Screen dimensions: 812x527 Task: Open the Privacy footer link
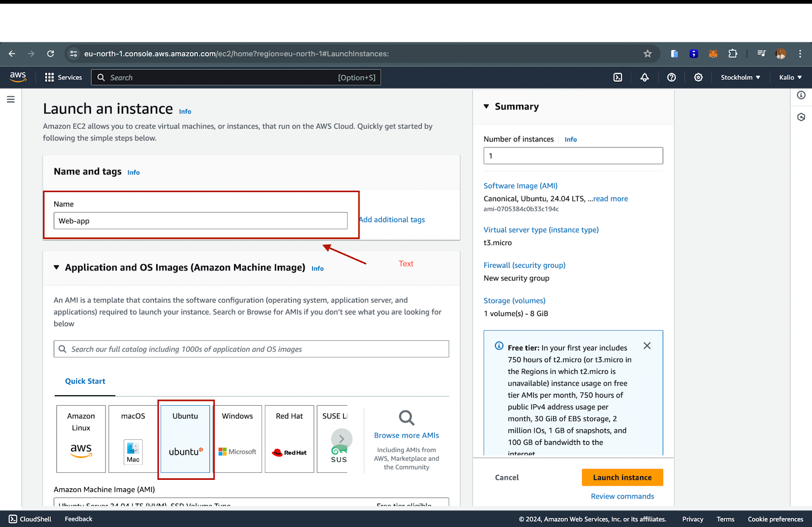click(693, 519)
